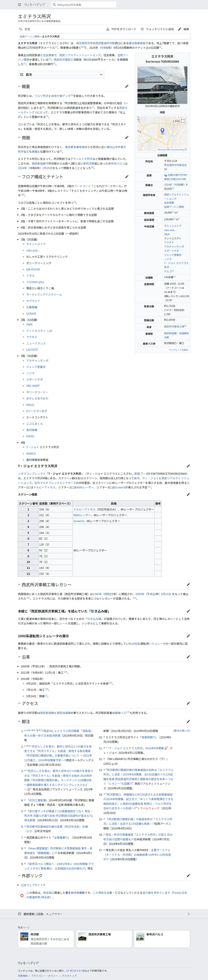Expand the 目次 table of contents
This screenshot has height=980, width=208.
[x=61, y=75]
